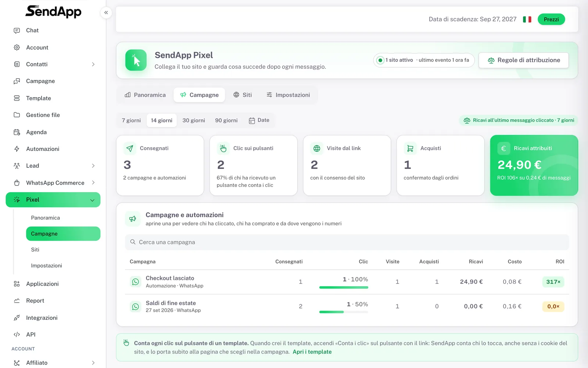Click the Ricavi attribuiti 24,90 € card
The height and width of the screenshot is (368, 588).
(x=534, y=165)
